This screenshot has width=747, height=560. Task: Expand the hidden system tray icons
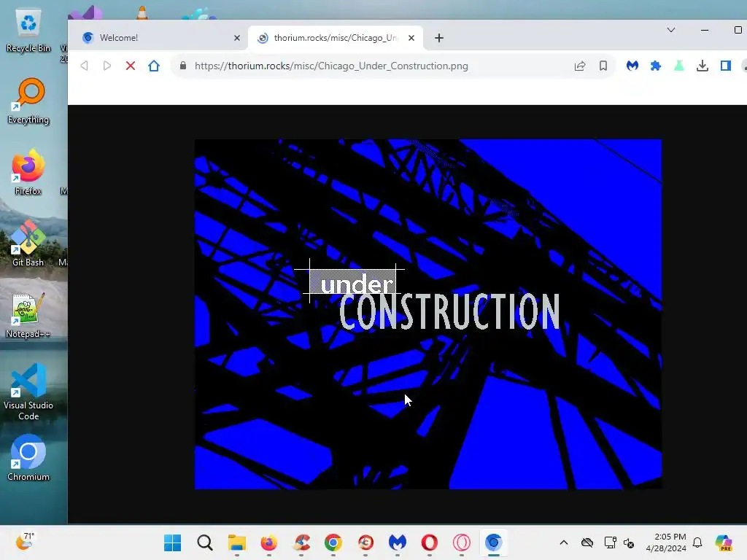[x=564, y=542]
